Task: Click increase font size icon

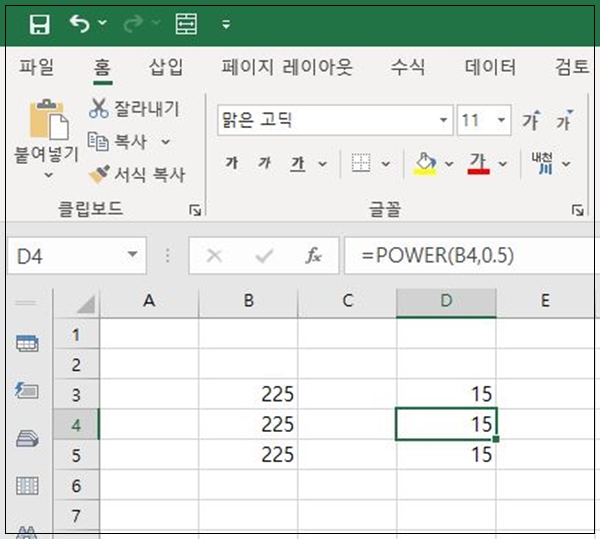Action: tap(532, 120)
